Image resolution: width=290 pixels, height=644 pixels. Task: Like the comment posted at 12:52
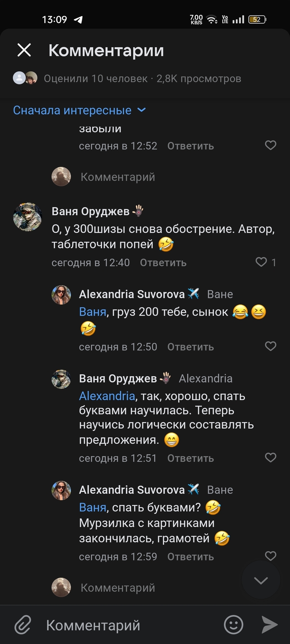pyautogui.click(x=270, y=145)
